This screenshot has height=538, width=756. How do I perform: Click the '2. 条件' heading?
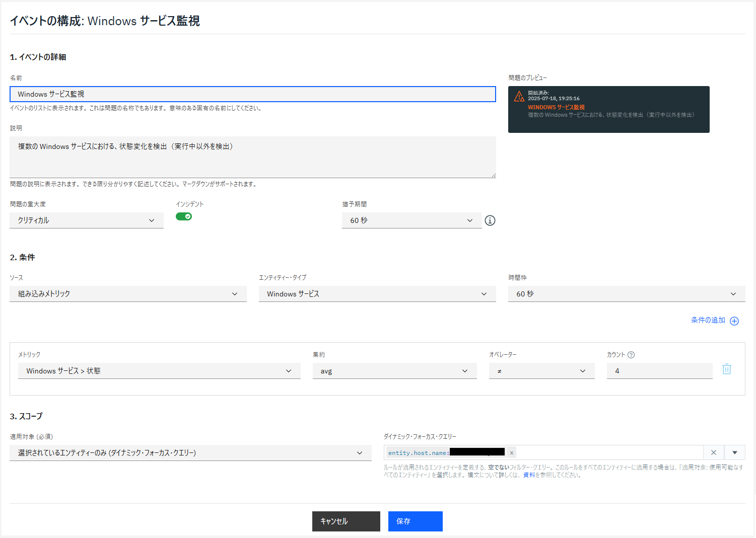click(x=23, y=258)
